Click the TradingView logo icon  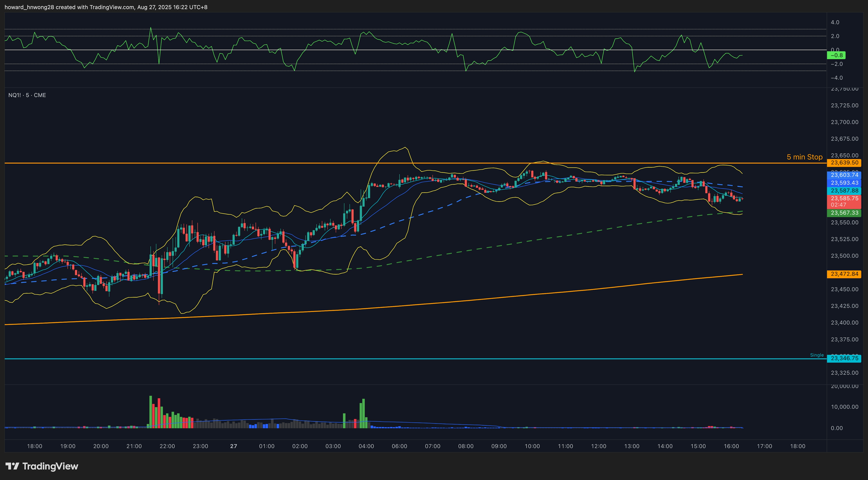click(x=12, y=466)
